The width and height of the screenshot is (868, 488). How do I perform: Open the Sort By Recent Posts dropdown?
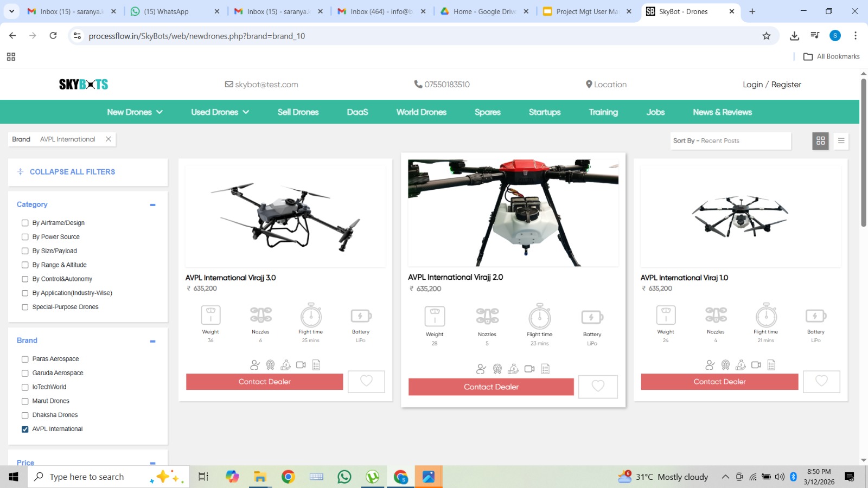(x=730, y=141)
